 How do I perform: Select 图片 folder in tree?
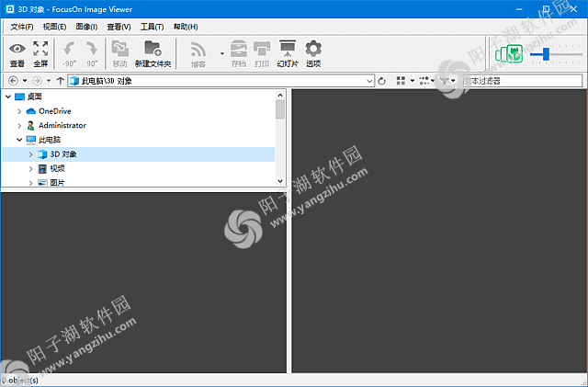pyautogui.click(x=57, y=182)
